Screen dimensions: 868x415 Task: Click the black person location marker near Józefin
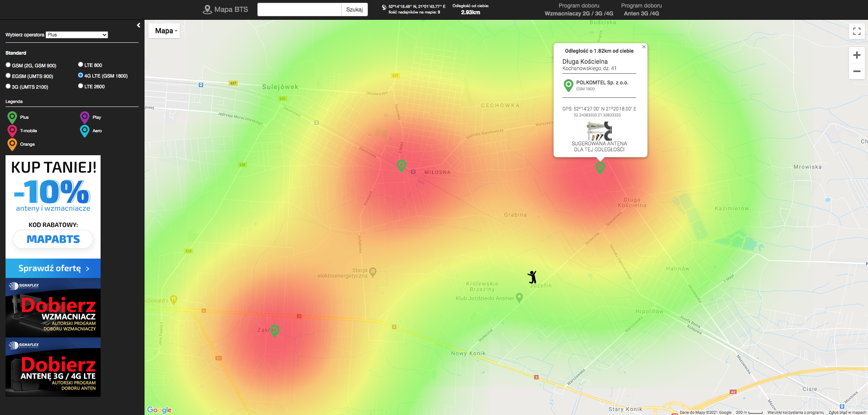point(532,277)
